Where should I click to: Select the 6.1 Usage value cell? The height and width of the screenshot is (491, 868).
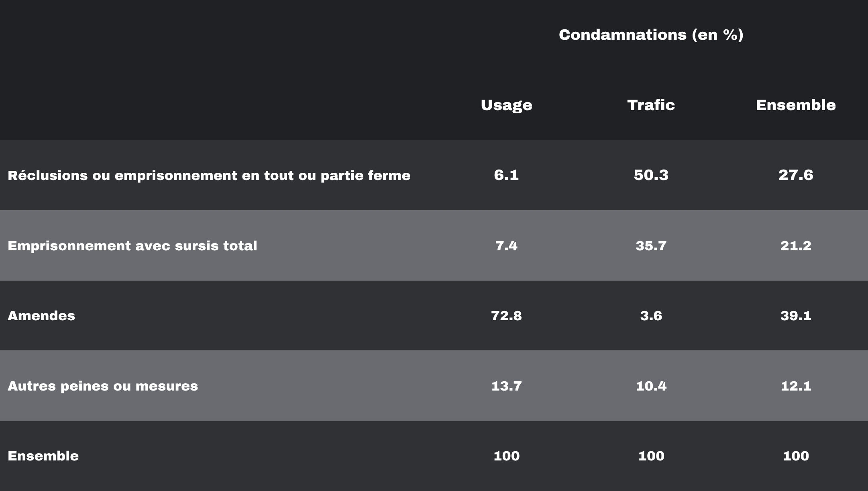point(506,175)
